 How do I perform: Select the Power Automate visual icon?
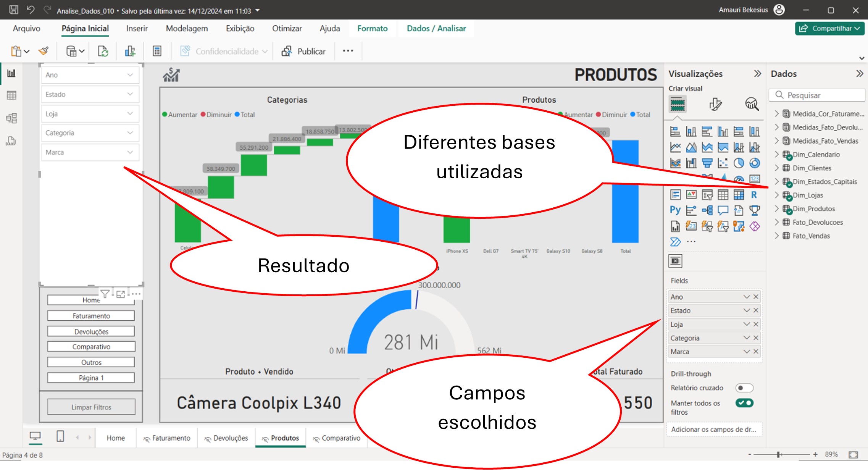675,242
